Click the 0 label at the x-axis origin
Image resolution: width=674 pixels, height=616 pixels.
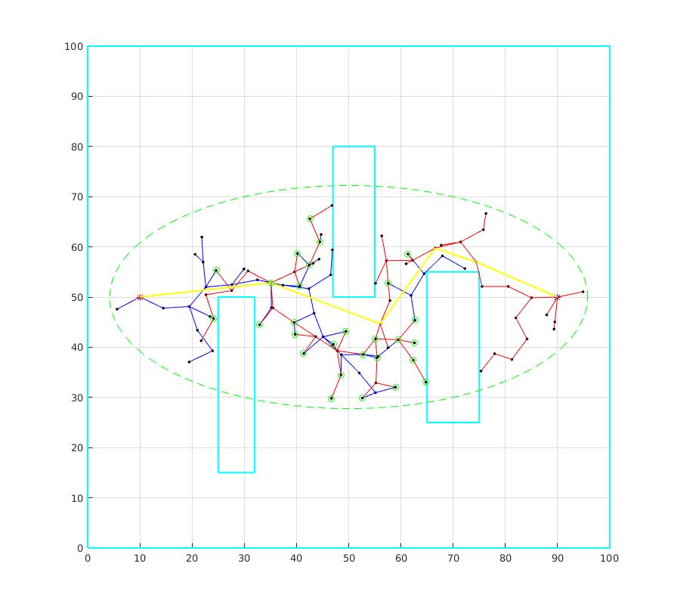88,559
